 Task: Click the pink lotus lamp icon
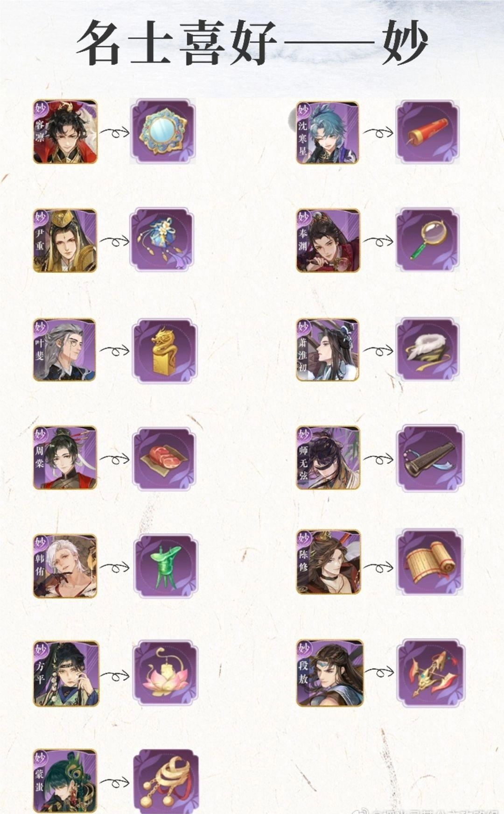[165, 673]
